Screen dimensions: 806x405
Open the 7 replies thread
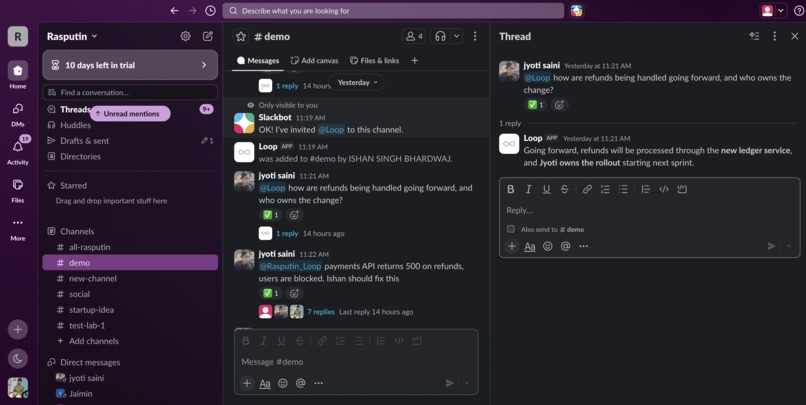click(321, 311)
